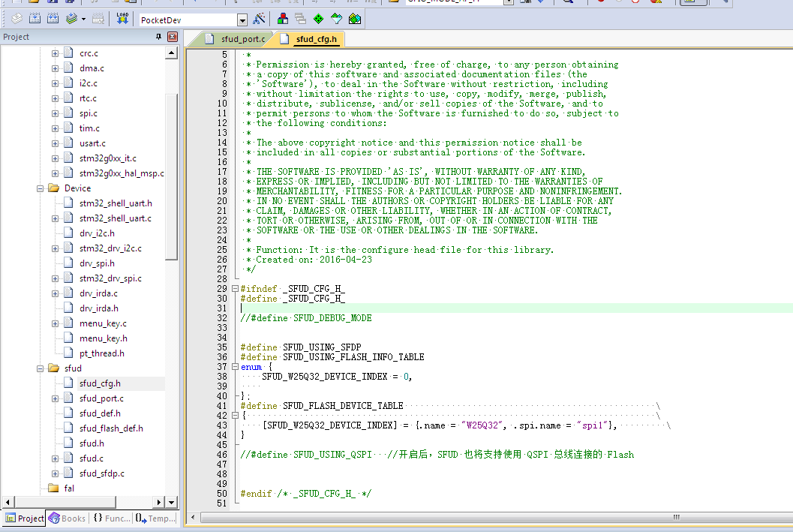Toggle auto-hide pin on Project panel
This screenshot has width=793, height=532.
pyautogui.click(x=158, y=37)
